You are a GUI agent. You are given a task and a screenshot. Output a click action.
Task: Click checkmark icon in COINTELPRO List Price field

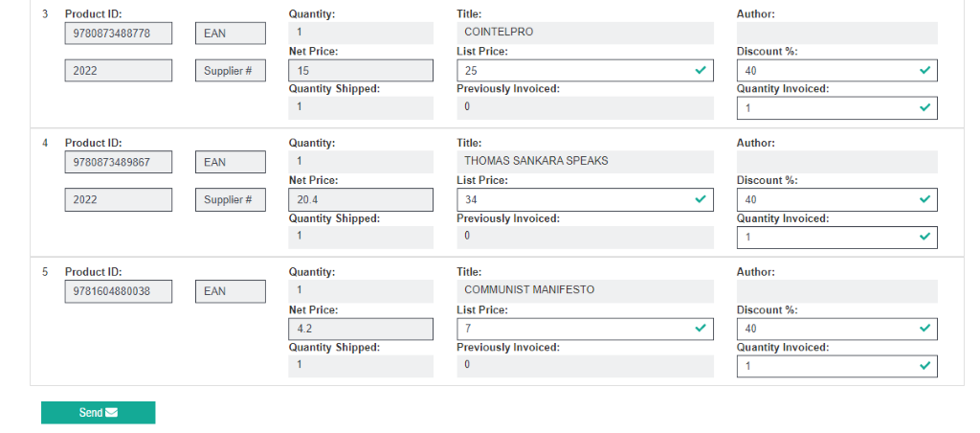tap(701, 71)
